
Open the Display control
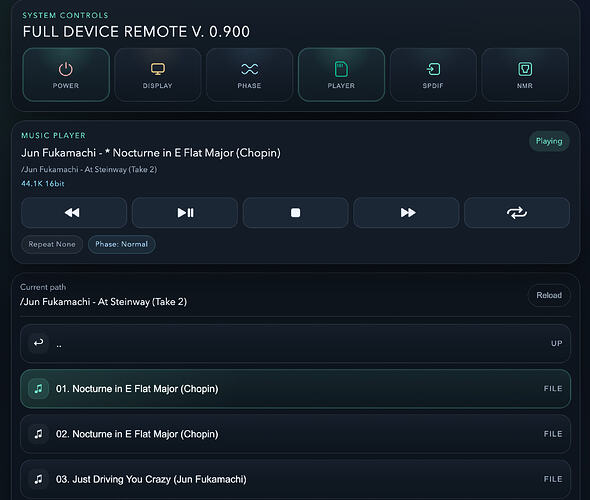click(158, 75)
